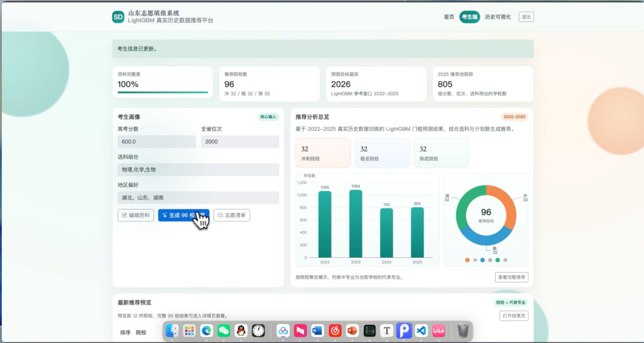This screenshot has height=343, width=644.
Task: Open Activity Monitor from the dock
Action: click(x=370, y=331)
